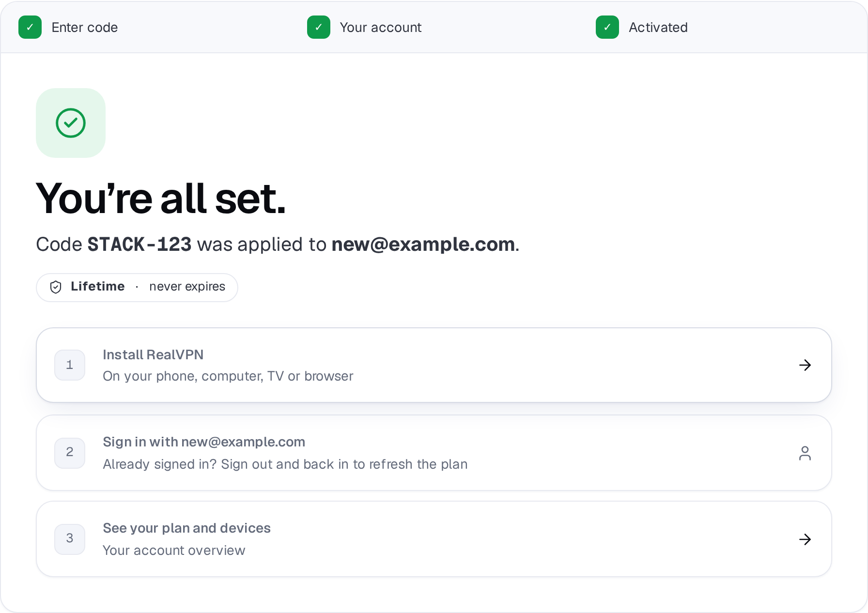The width and height of the screenshot is (868, 613).
Task: Click the shield icon in Lifetime badge
Action: tap(56, 287)
